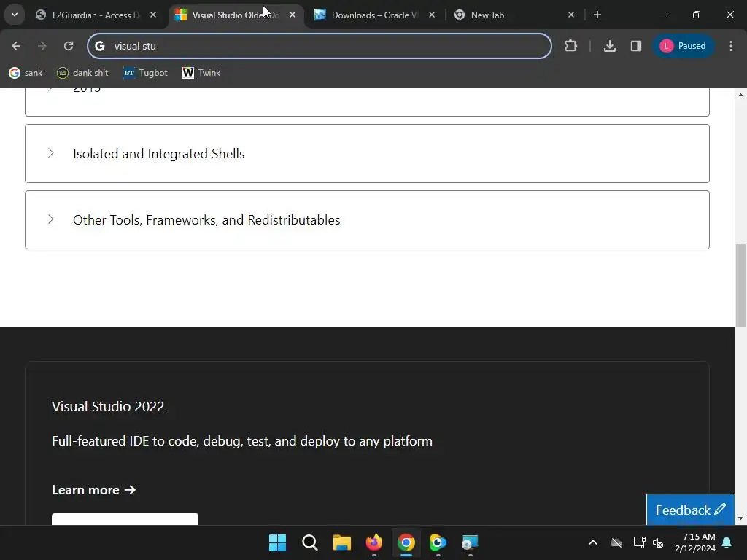747x560 pixels.
Task: Open the Extensions puzzle icon
Action: [x=570, y=46]
